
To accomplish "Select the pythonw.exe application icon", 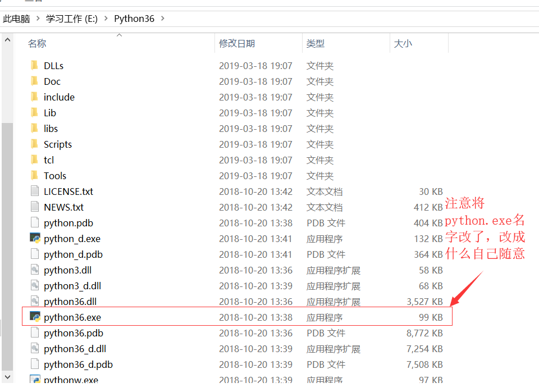I will [35, 379].
